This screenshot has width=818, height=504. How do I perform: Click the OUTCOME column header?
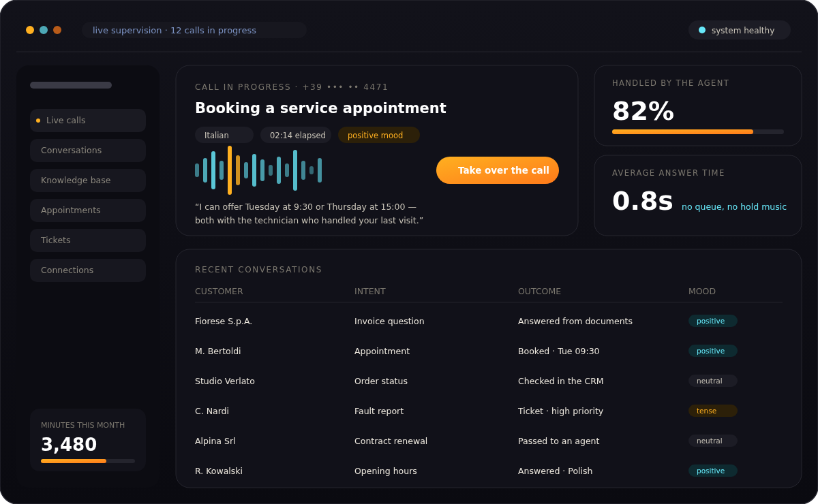click(540, 292)
